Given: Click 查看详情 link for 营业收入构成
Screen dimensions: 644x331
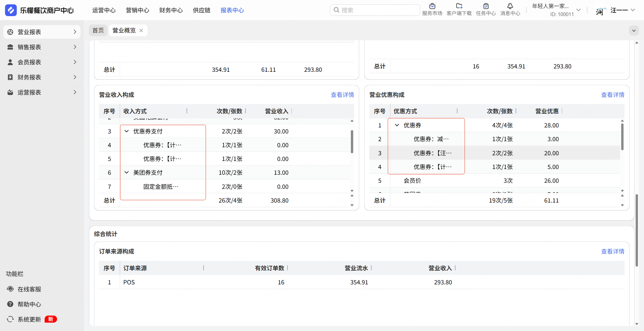Looking at the screenshot, I should pyautogui.click(x=342, y=95).
